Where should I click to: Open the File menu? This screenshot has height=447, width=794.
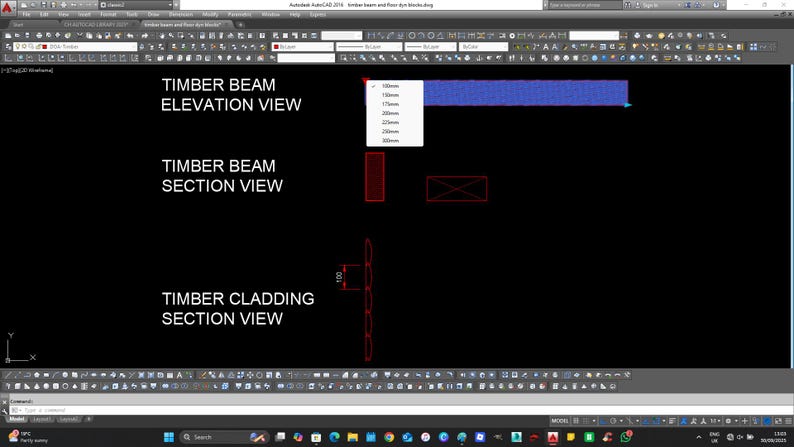tap(26, 15)
